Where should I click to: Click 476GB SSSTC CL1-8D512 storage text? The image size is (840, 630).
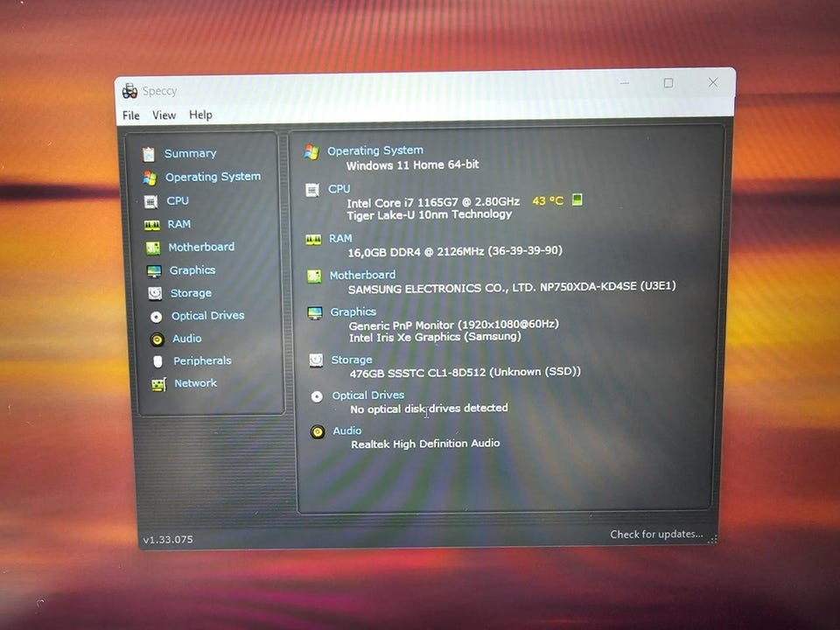tap(465, 373)
